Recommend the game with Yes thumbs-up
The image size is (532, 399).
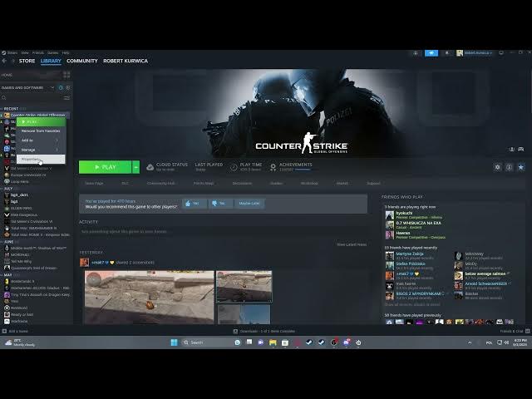click(x=195, y=203)
